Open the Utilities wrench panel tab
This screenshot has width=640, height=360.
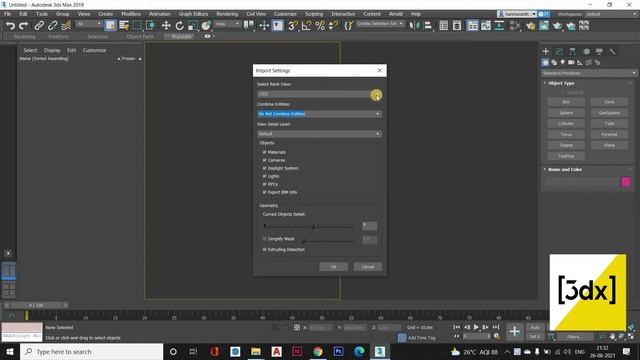(x=612, y=51)
